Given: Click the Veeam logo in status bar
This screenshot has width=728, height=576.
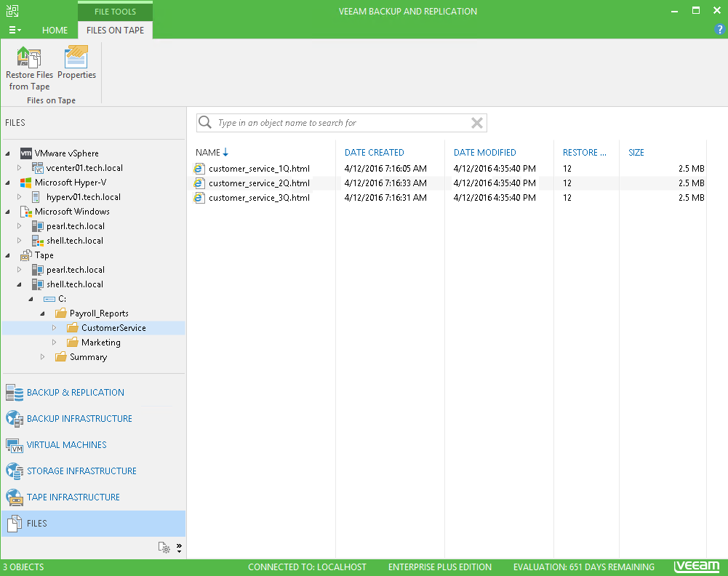Looking at the screenshot, I should [x=697, y=567].
